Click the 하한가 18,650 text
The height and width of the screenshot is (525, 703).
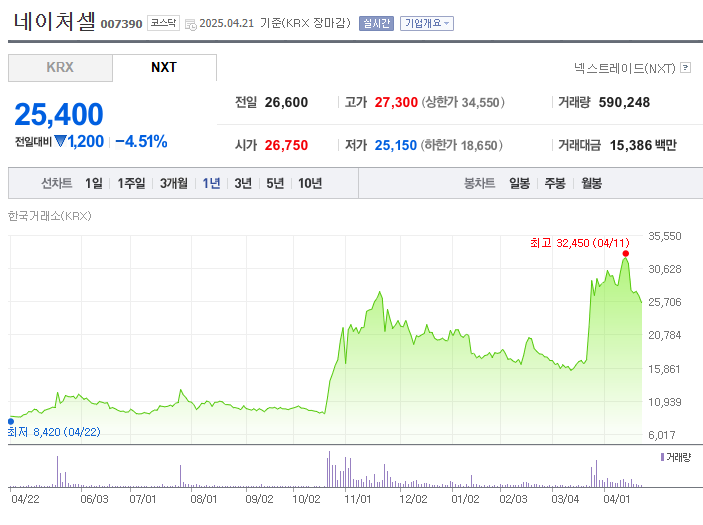[461, 145]
